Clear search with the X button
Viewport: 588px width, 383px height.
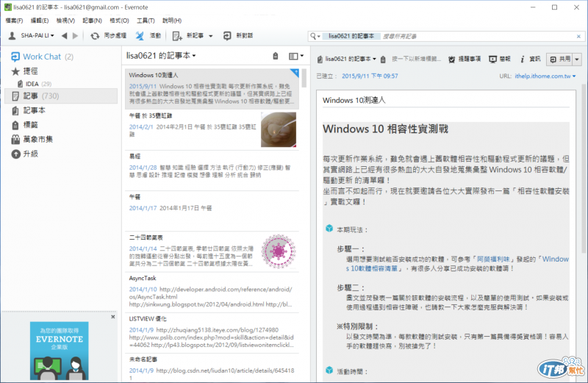pos(578,36)
